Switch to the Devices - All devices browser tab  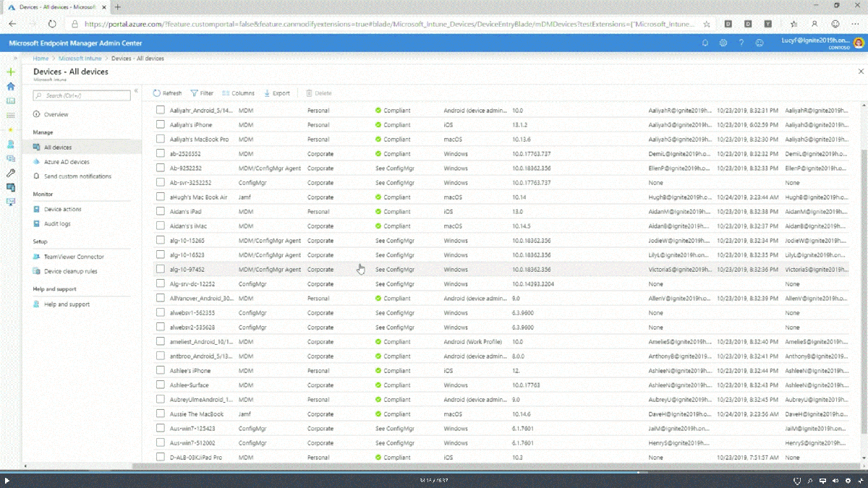pyautogui.click(x=54, y=6)
